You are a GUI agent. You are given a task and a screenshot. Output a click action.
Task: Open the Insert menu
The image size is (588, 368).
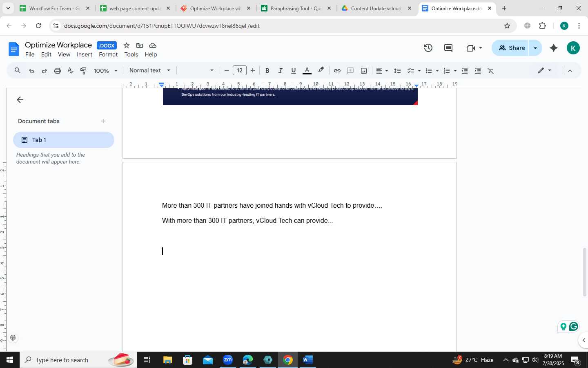tap(85, 55)
